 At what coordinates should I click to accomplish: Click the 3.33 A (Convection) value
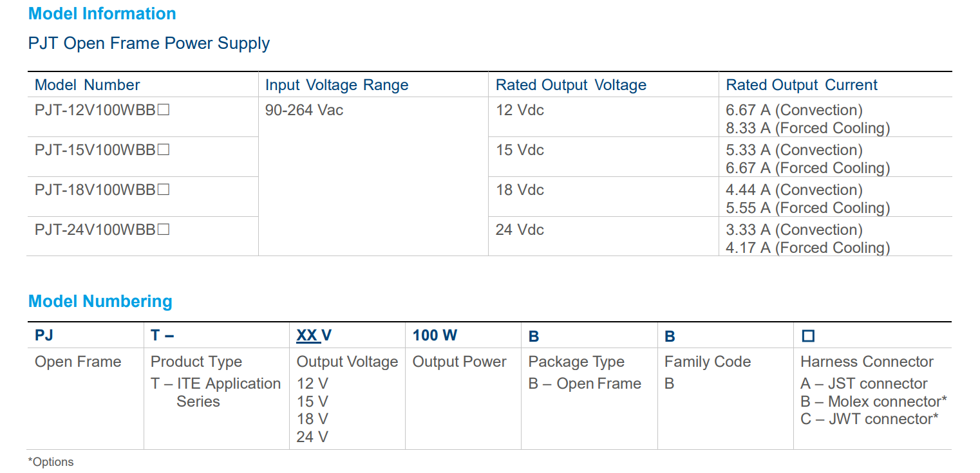point(794,230)
